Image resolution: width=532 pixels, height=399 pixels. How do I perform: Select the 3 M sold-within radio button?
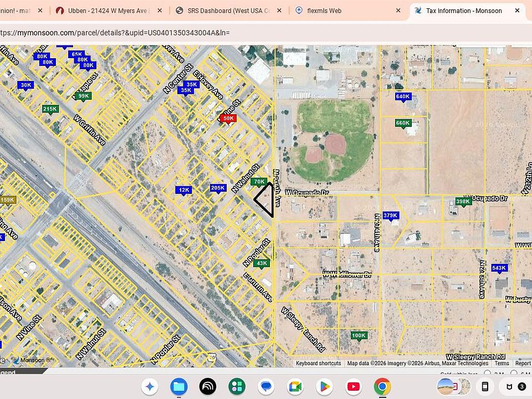(x=487, y=373)
